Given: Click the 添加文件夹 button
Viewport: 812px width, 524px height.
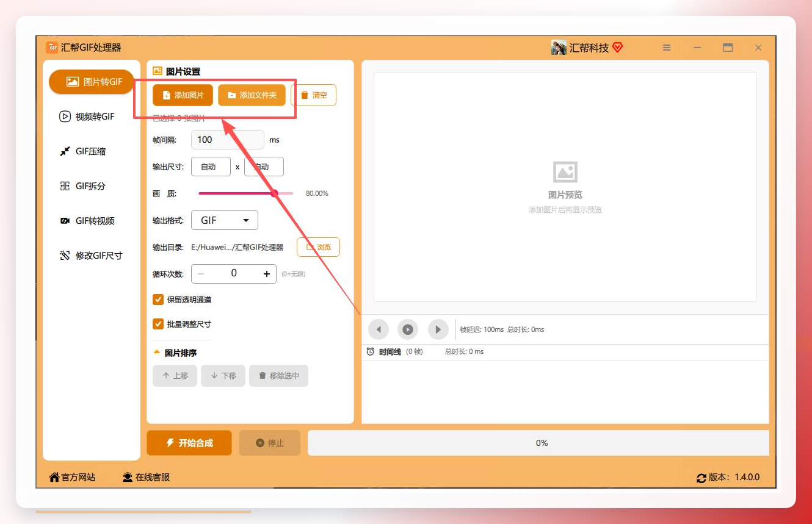Looking at the screenshot, I should pos(252,95).
